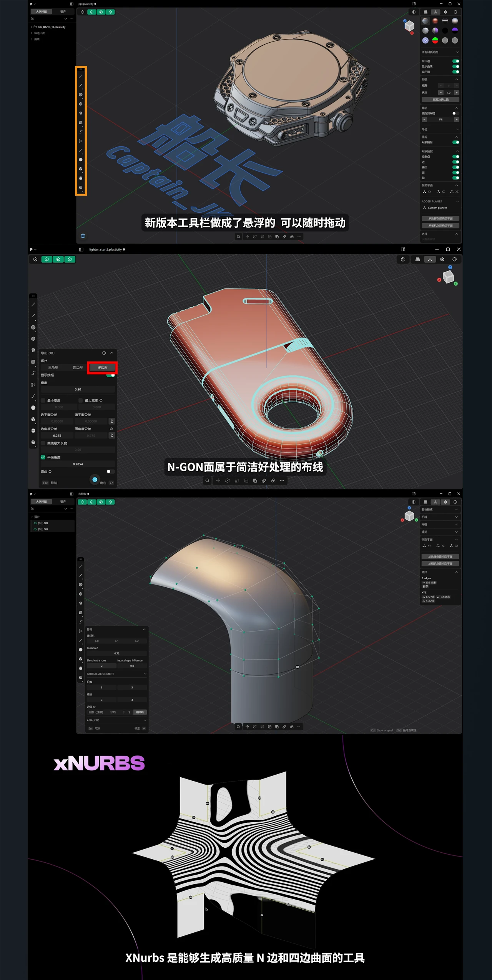
Task: Select the 法线 boundary option in 排列 panel
Action: click(113, 712)
